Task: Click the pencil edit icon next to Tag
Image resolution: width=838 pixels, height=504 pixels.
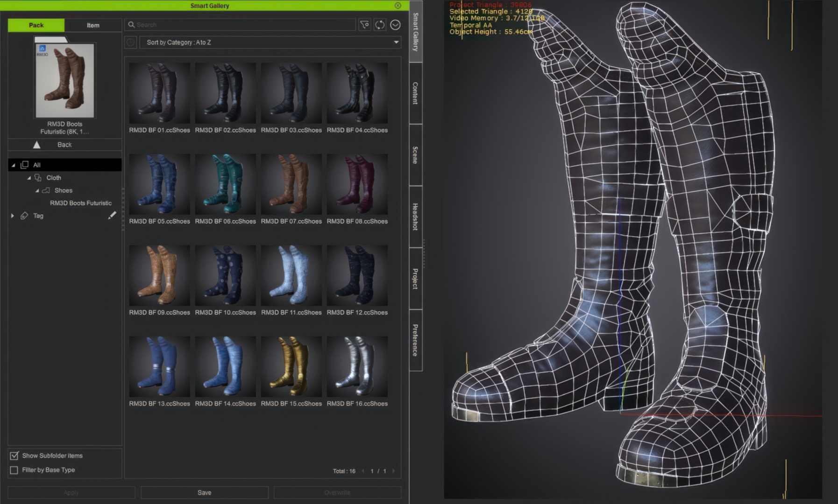Action: [x=112, y=215]
